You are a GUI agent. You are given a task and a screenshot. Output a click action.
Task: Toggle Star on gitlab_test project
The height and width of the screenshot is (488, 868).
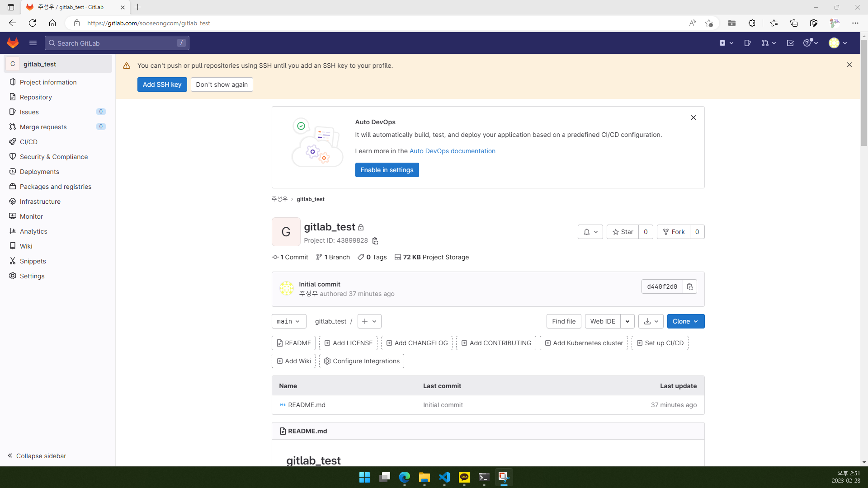pos(623,231)
